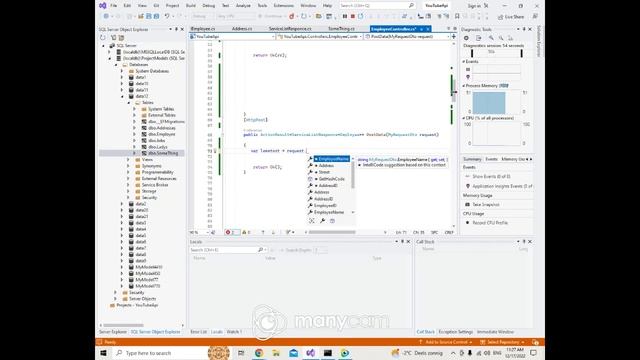Viewport: 640px width, 360px height.
Task: Collapse the Process Memory graph section
Action: 464,86
